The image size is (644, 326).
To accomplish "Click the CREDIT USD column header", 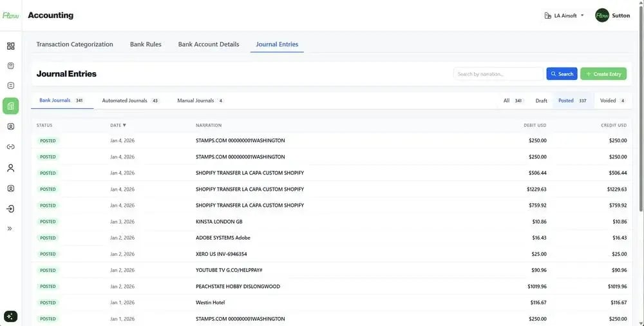I will point(614,125).
